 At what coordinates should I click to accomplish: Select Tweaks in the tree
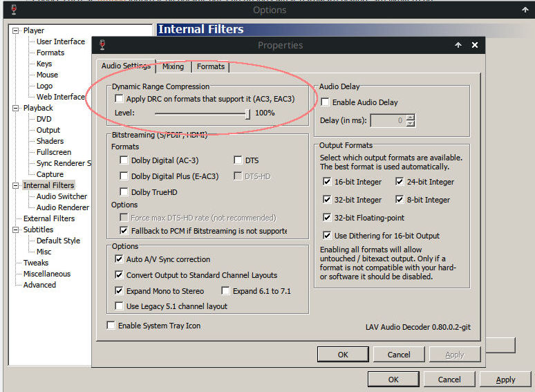tap(36, 263)
